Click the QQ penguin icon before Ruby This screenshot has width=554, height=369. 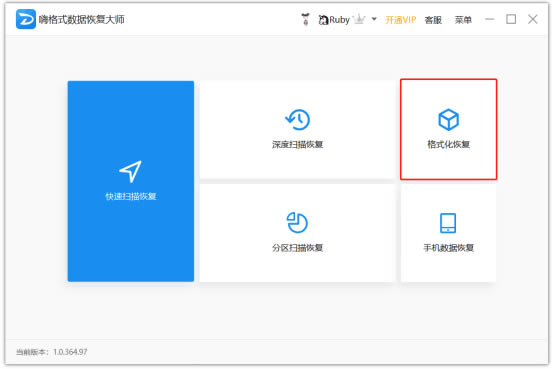coord(323,20)
